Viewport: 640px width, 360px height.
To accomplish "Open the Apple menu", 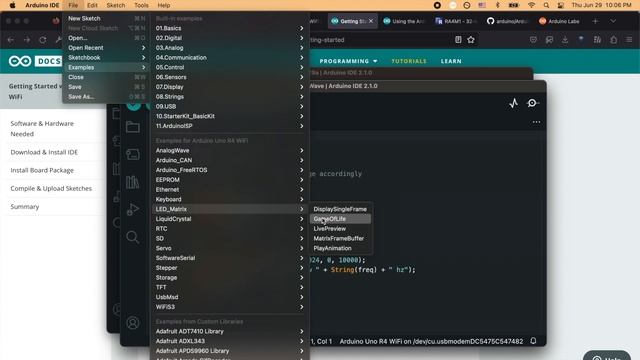I will click(x=12, y=5).
